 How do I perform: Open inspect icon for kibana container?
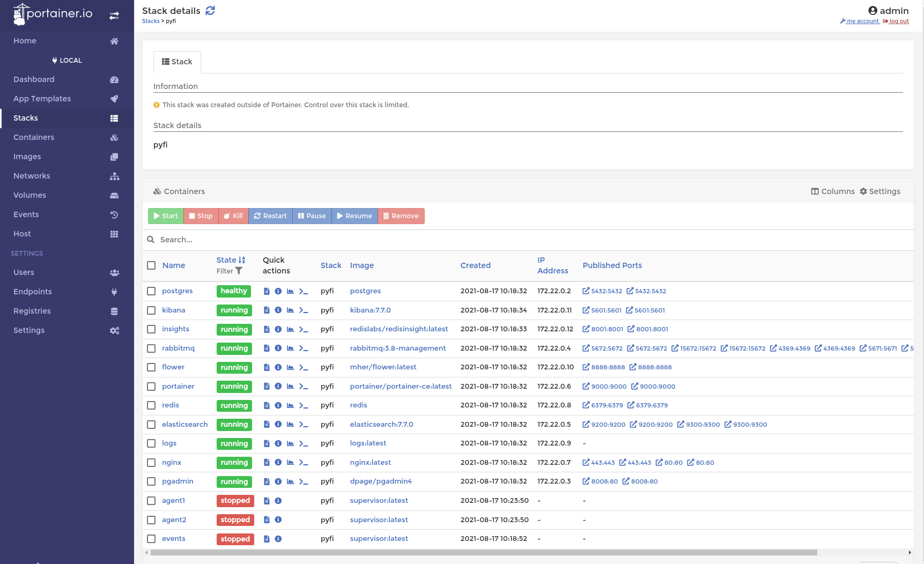(x=278, y=310)
